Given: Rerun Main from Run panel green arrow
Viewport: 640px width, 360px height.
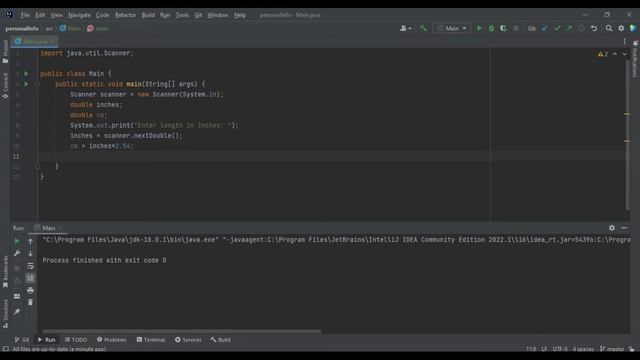Looking at the screenshot, I should tap(17, 241).
